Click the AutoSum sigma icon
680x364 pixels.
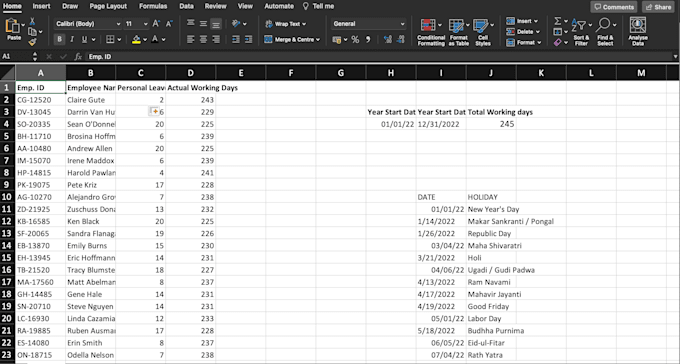point(558,21)
